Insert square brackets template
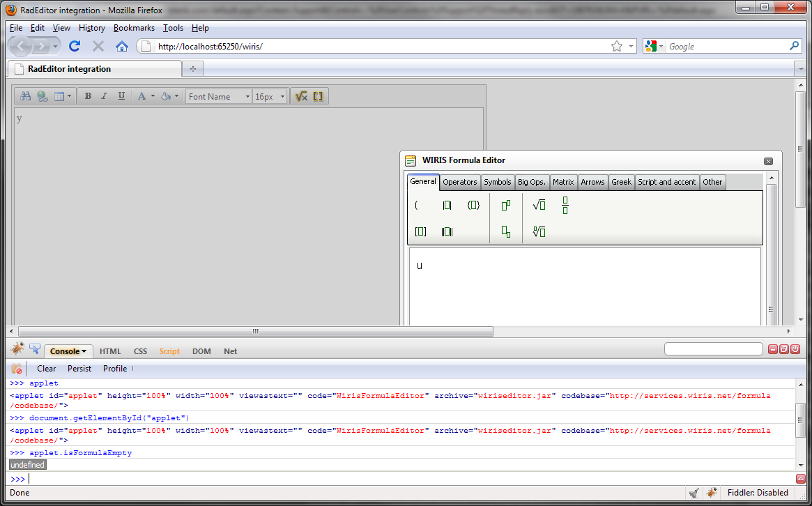Screen dimensions: 812x506 (420, 231)
